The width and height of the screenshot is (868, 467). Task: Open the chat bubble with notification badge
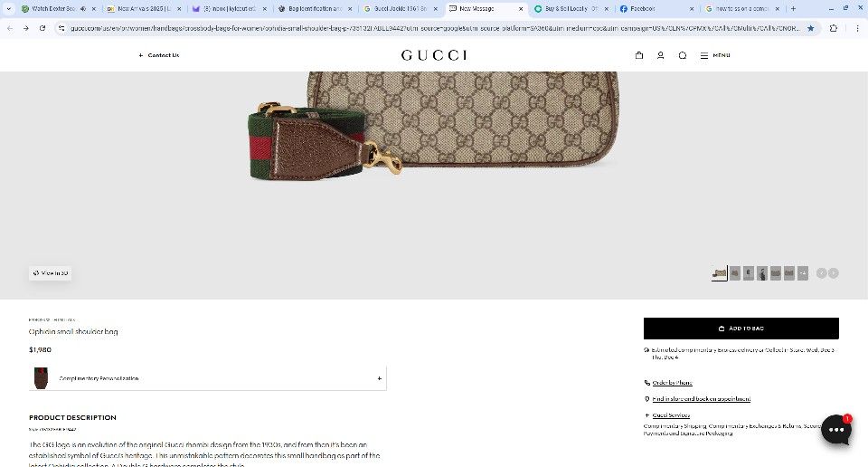click(x=836, y=429)
